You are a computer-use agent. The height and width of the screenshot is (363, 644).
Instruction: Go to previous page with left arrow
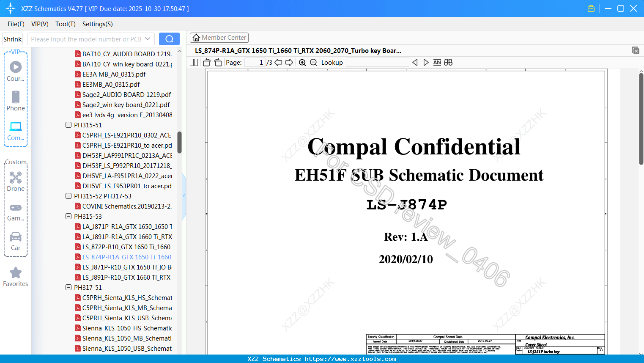(x=278, y=63)
